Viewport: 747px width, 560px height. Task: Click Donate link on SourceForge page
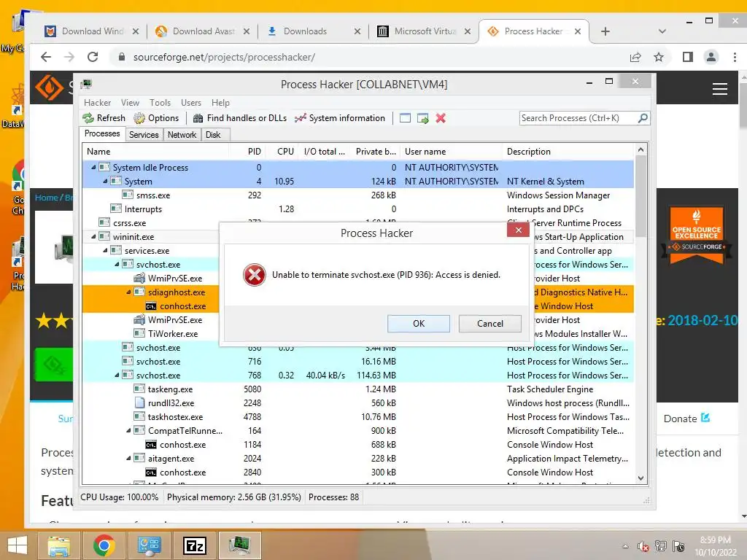coord(687,419)
